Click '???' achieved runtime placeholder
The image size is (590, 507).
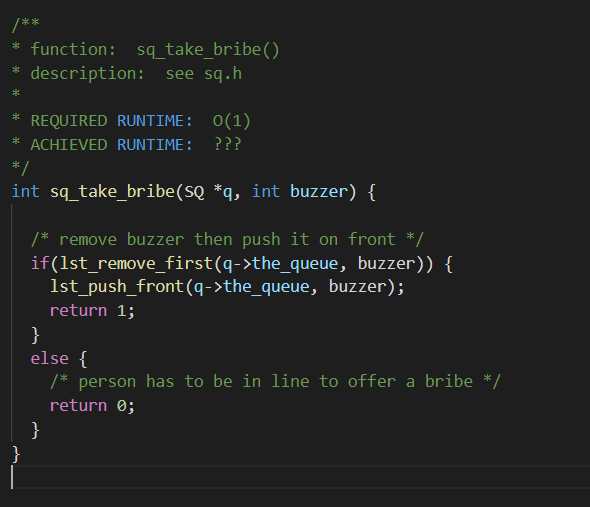coord(227,144)
